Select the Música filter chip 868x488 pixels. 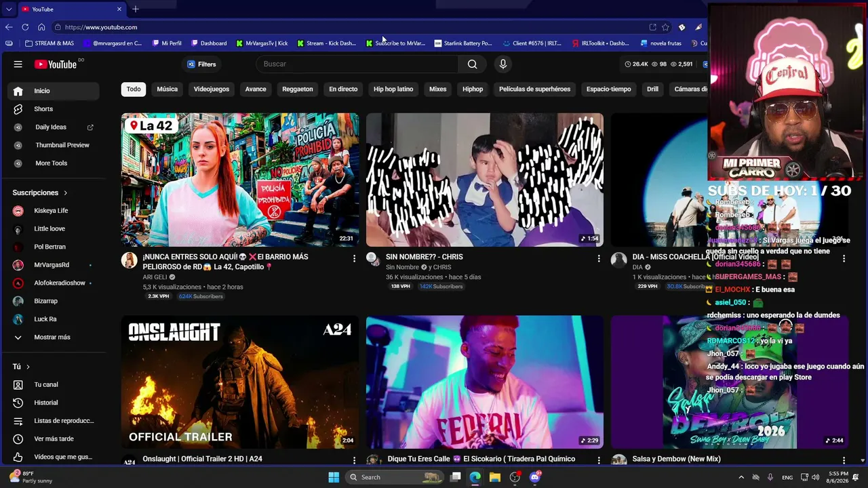[x=167, y=89]
